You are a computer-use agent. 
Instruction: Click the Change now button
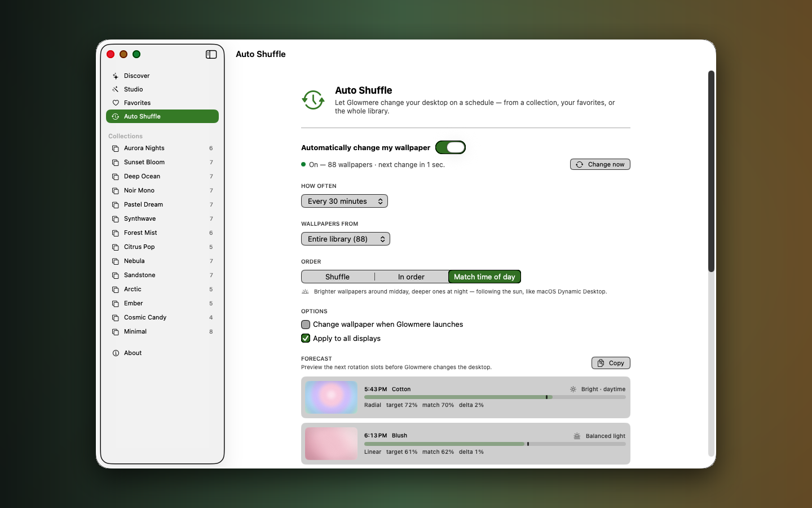pyautogui.click(x=600, y=164)
